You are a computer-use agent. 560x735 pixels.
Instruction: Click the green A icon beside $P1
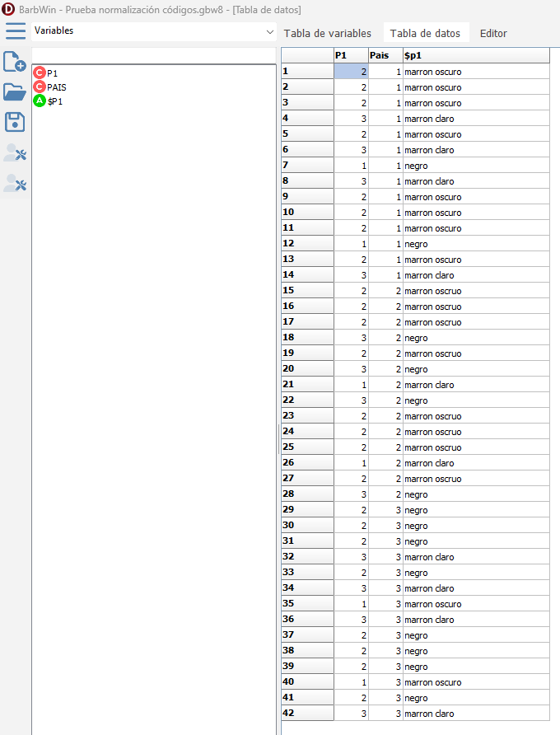[39, 101]
